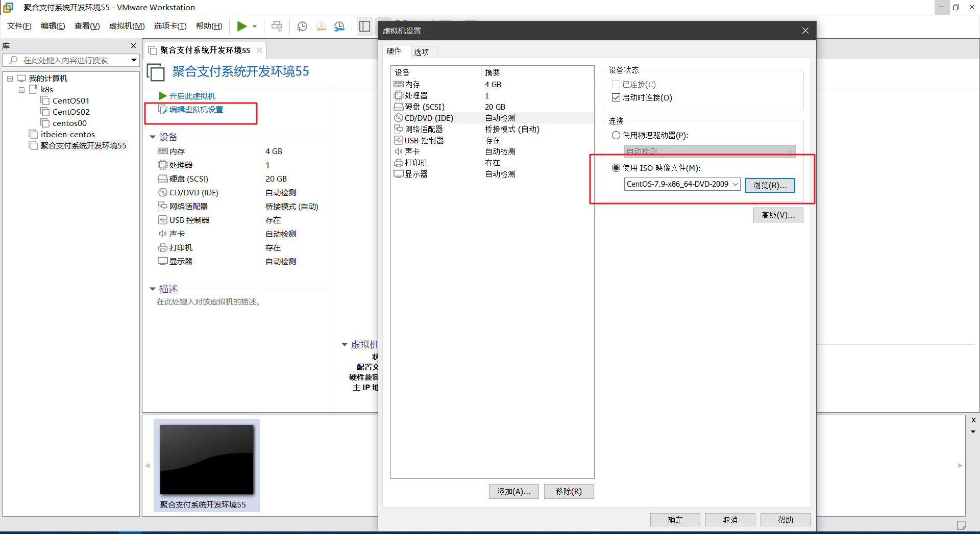This screenshot has width=980, height=534.
Task: Select 内存 icon in the settings device list
Action: pos(399,84)
